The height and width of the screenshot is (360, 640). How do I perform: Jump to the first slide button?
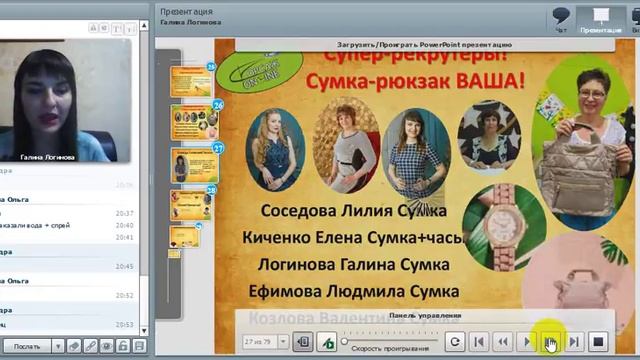click(479, 342)
